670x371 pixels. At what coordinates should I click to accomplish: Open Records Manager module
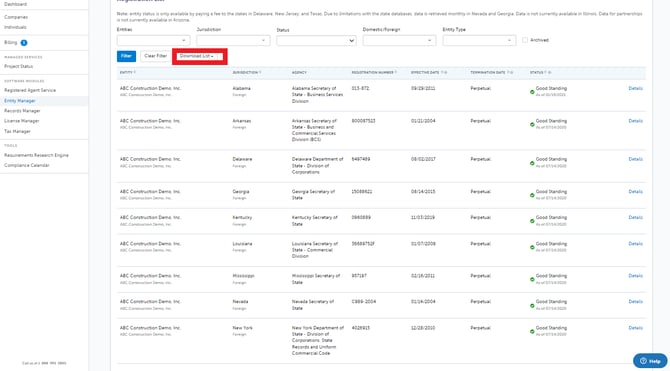[x=22, y=111]
